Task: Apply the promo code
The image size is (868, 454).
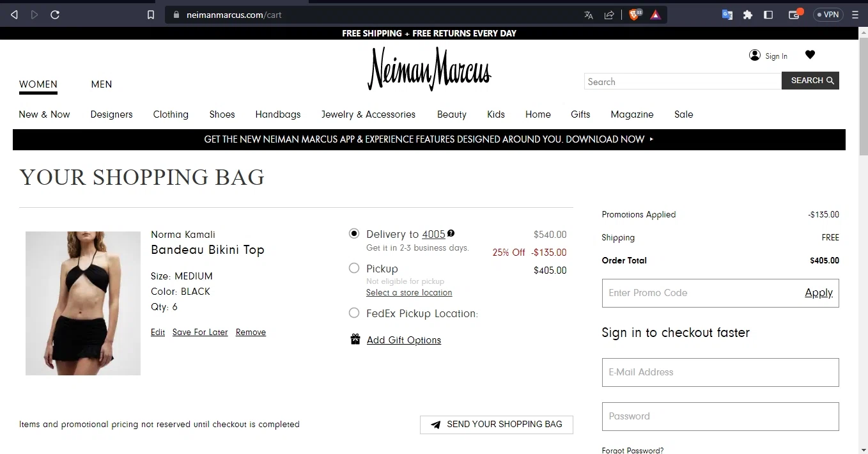Action: coord(819,293)
